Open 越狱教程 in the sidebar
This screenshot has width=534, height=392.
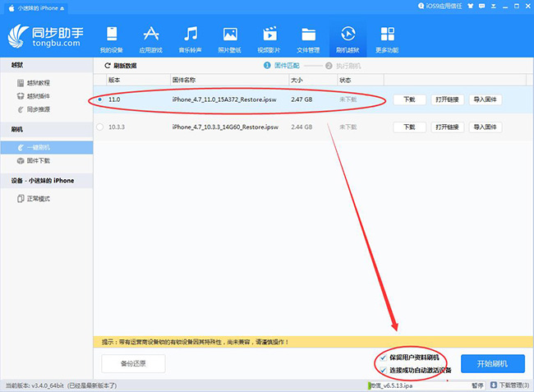point(34,83)
